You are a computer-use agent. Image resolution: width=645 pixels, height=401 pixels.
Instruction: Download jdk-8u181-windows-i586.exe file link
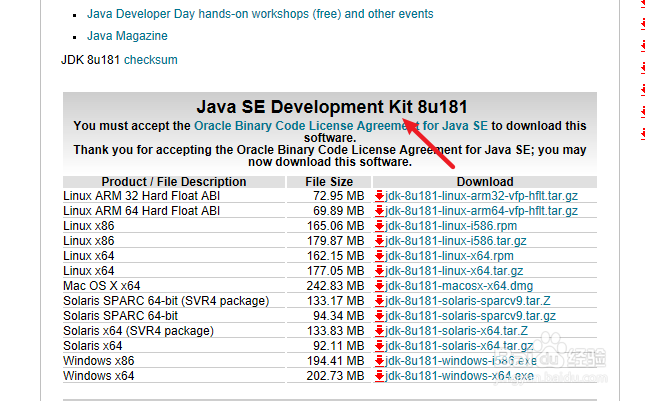(461, 361)
